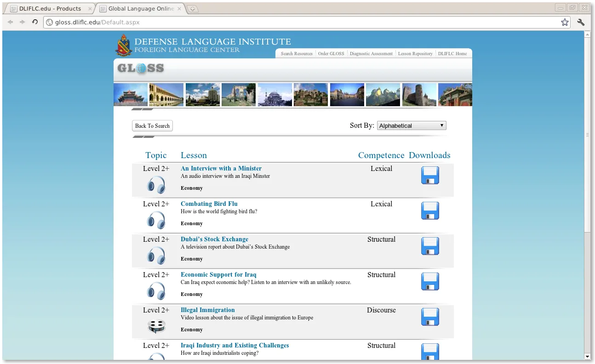This screenshot has height=364, width=595.
Task: Download An Interview with a Minister lesson
Action: (430, 176)
